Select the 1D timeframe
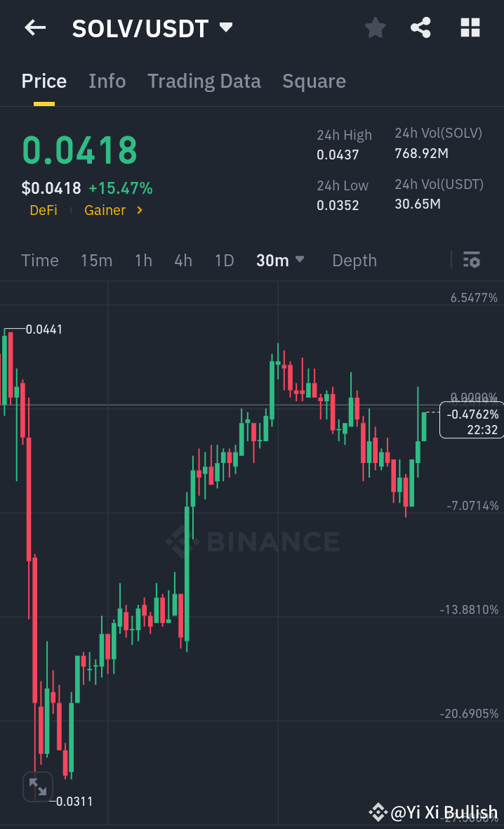 click(224, 260)
